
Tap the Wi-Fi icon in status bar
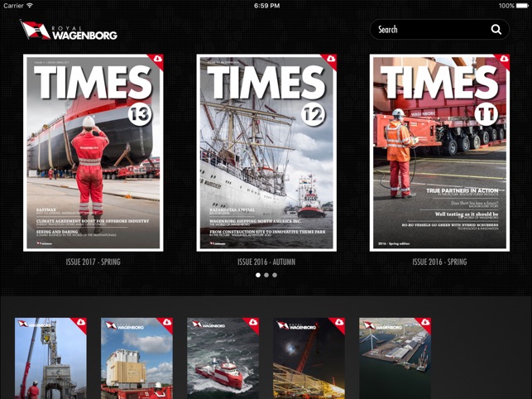[30, 5]
